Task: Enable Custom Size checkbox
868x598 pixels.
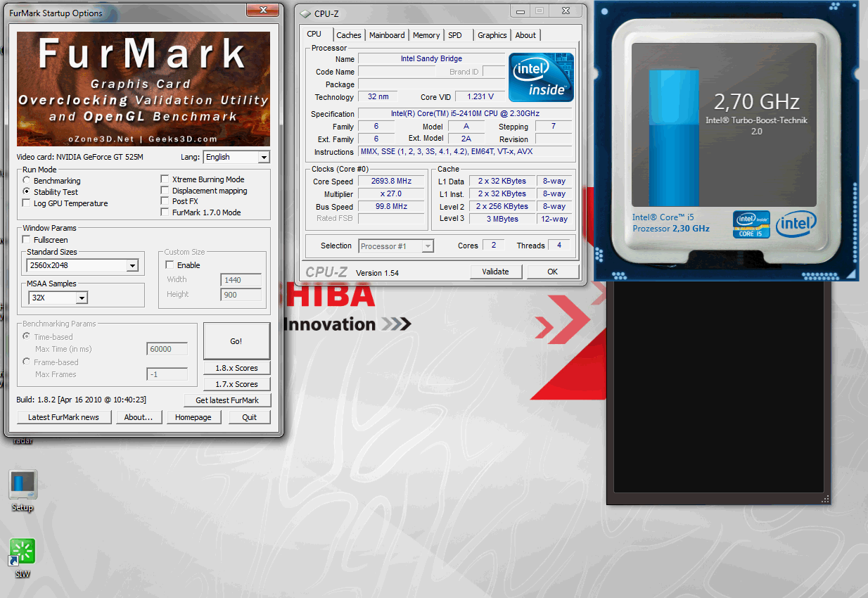Action: [170, 265]
